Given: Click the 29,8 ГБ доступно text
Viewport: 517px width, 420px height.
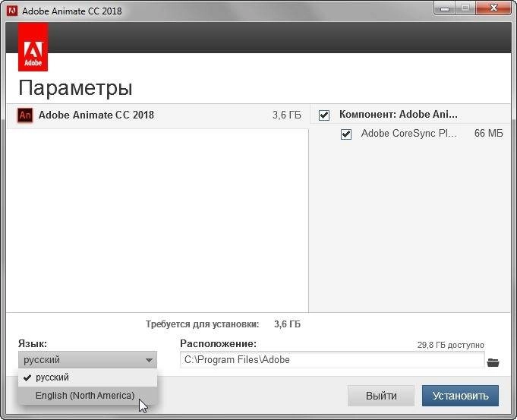Looking at the screenshot, I should tap(451, 345).
